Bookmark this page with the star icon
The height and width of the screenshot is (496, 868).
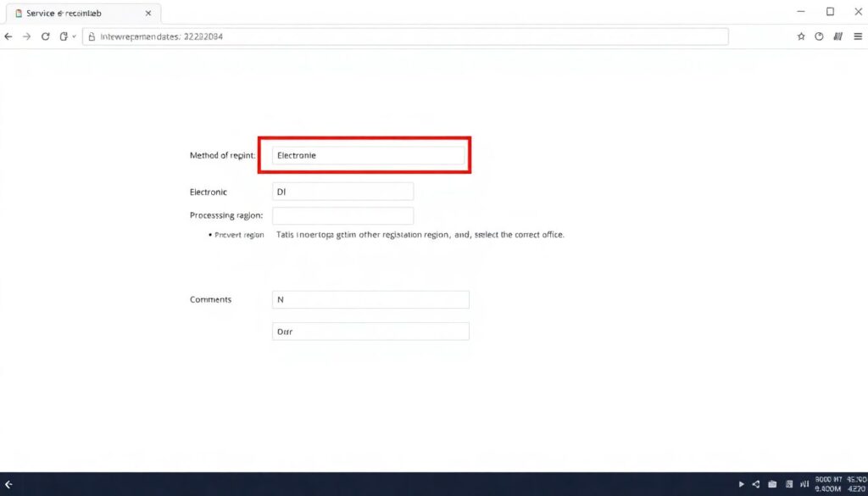[801, 37]
